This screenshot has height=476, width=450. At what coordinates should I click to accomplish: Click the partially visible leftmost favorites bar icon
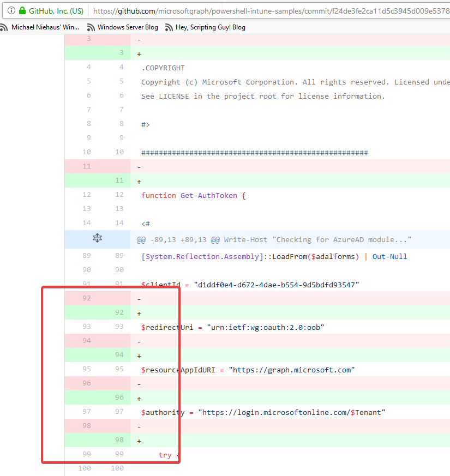[x=2, y=27]
